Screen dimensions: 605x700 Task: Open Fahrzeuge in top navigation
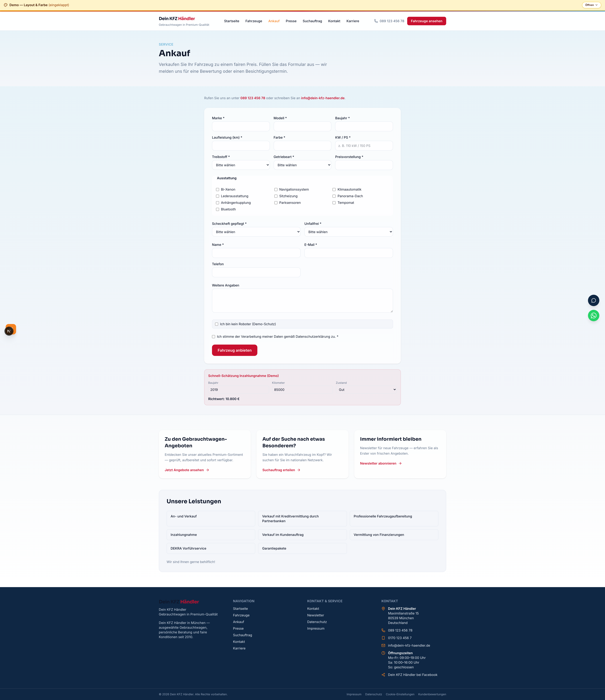254,21
